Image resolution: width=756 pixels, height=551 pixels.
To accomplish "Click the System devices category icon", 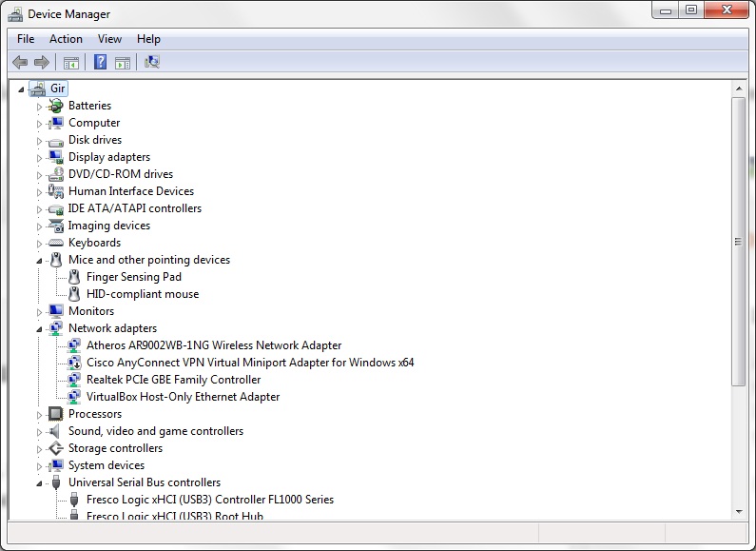I will pyautogui.click(x=56, y=465).
